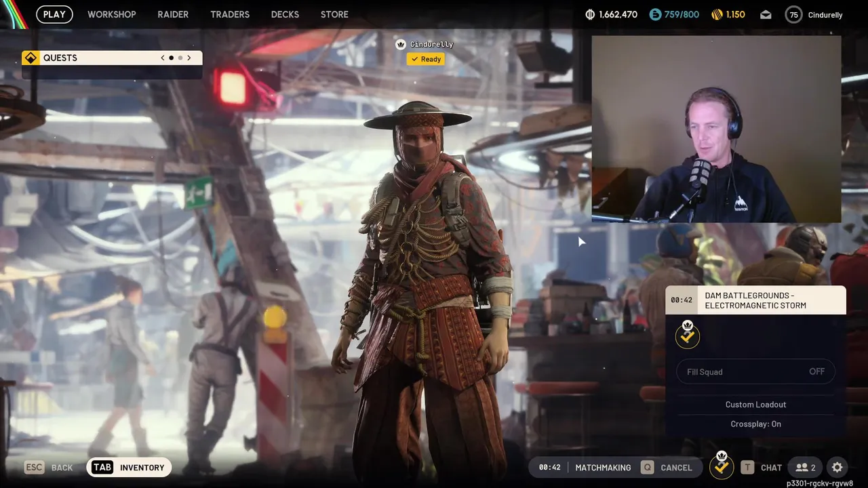The height and width of the screenshot is (488, 868).
Task: Open the DECKS tab
Action: 285,14
